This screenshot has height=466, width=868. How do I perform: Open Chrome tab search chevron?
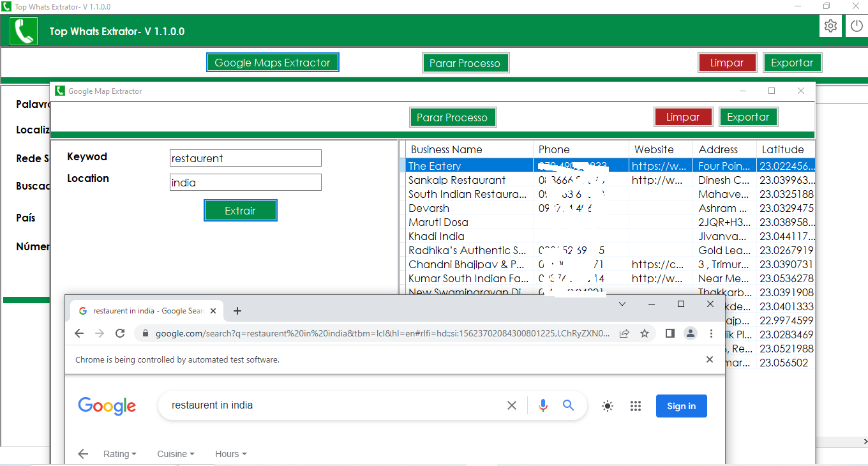[x=622, y=304]
